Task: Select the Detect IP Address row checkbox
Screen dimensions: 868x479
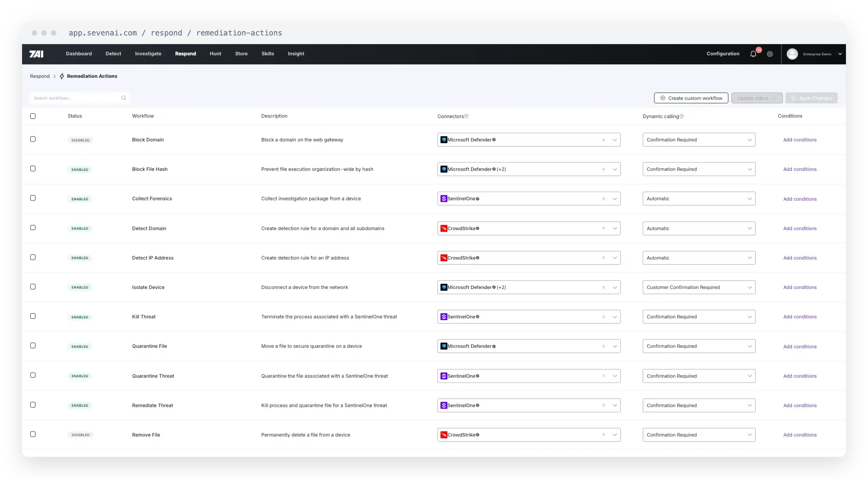Action: (x=33, y=257)
